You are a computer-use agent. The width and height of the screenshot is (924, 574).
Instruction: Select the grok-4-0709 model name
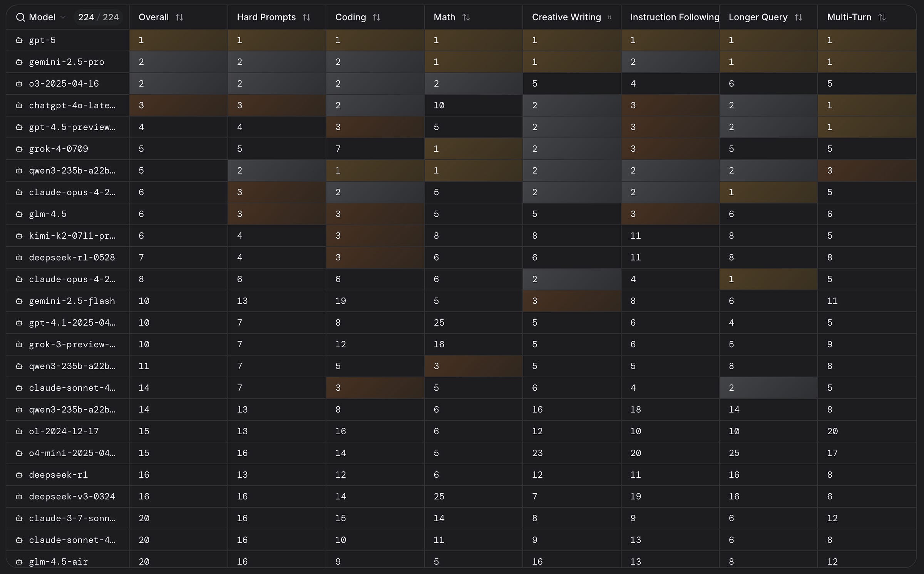pos(59,149)
